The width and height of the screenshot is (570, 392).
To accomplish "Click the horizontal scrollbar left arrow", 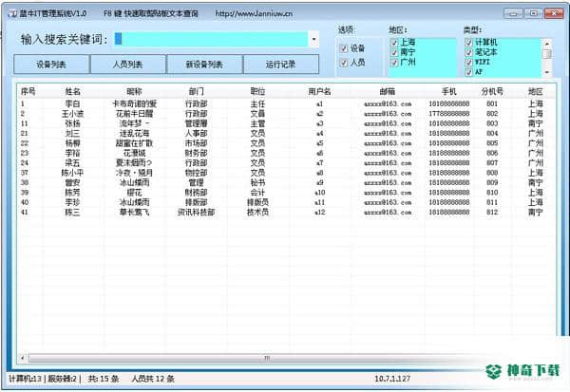I will point(23,359).
